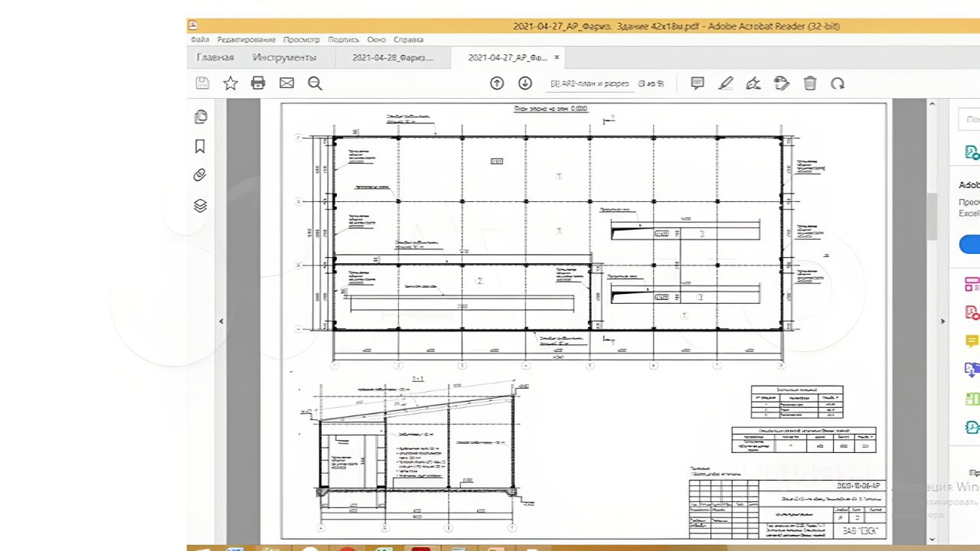Open the Find text magnifier tool
This screenshot has width=980, height=551.
pyautogui.click(x=315, y=83)
